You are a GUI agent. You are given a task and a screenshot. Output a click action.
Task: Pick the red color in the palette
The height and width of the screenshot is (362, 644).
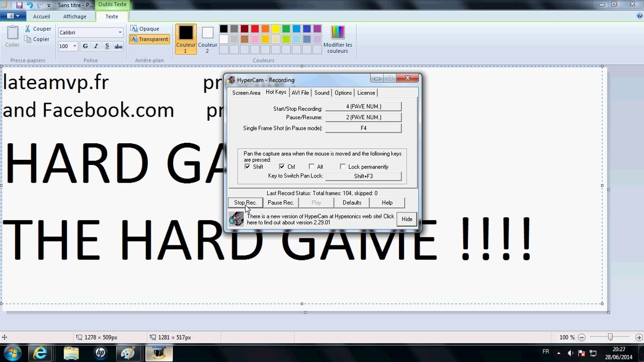[x=255, y=29]
